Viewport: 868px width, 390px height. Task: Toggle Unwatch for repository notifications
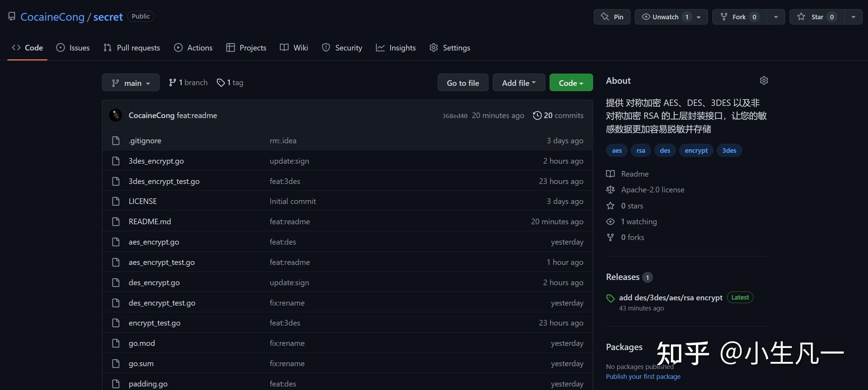click(x=665, y=17)
